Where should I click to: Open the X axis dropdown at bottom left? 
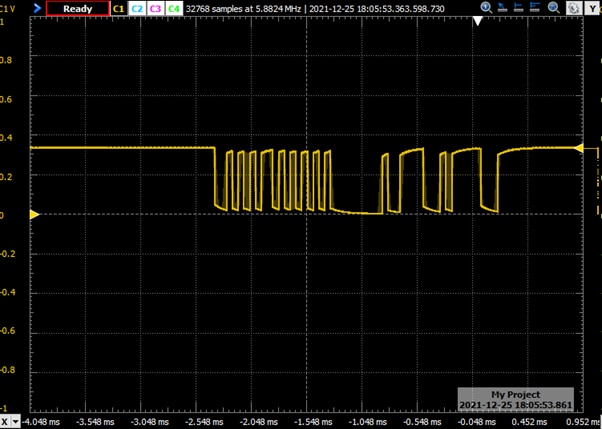14,421
